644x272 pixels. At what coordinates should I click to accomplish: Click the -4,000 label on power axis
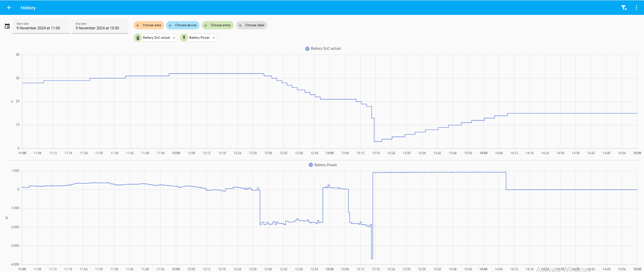pyautogui.click(x=15, y=264)
